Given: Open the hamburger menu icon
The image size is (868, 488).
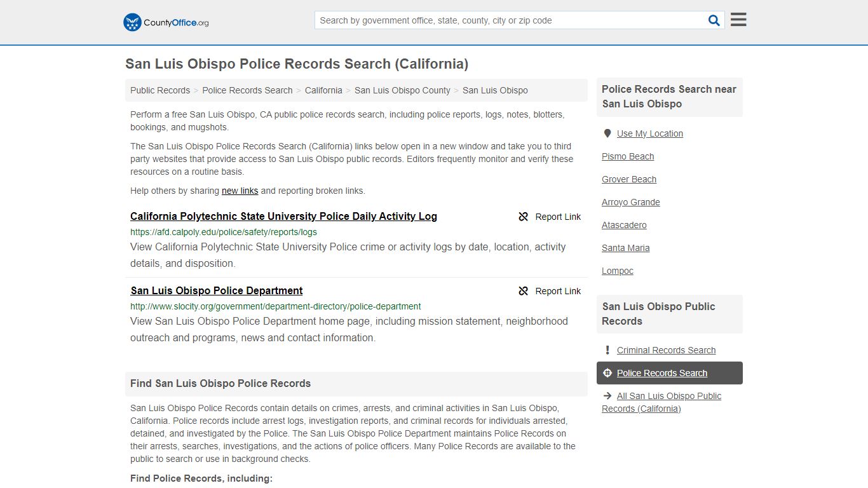Looking at the screenshot, I should 738,20.
